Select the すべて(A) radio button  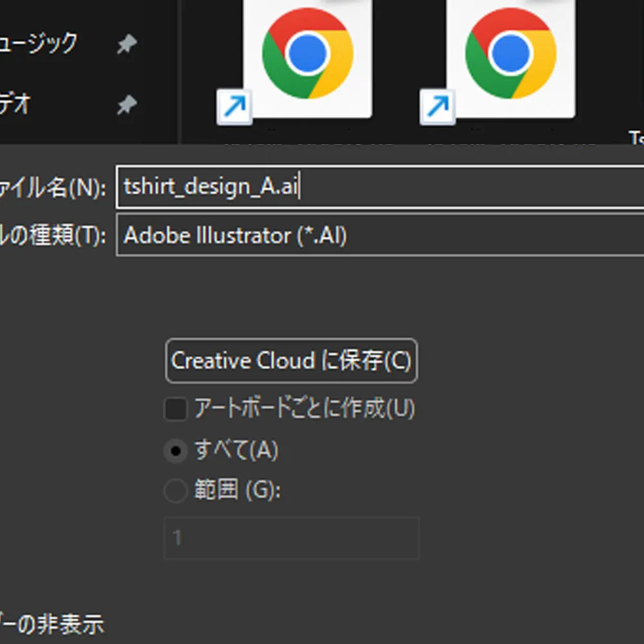pyautogui.click(x=176, y=450)
